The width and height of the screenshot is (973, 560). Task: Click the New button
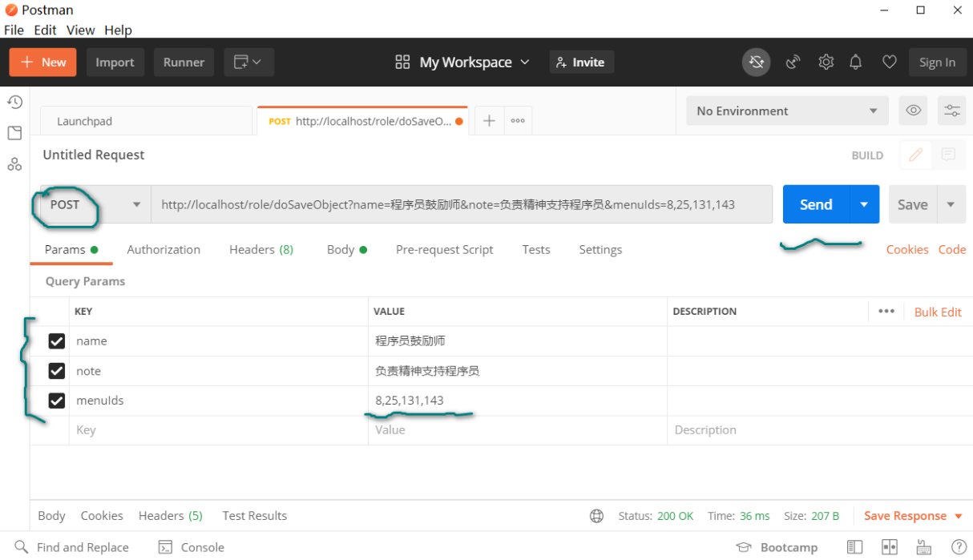click(x=42, y=62)
